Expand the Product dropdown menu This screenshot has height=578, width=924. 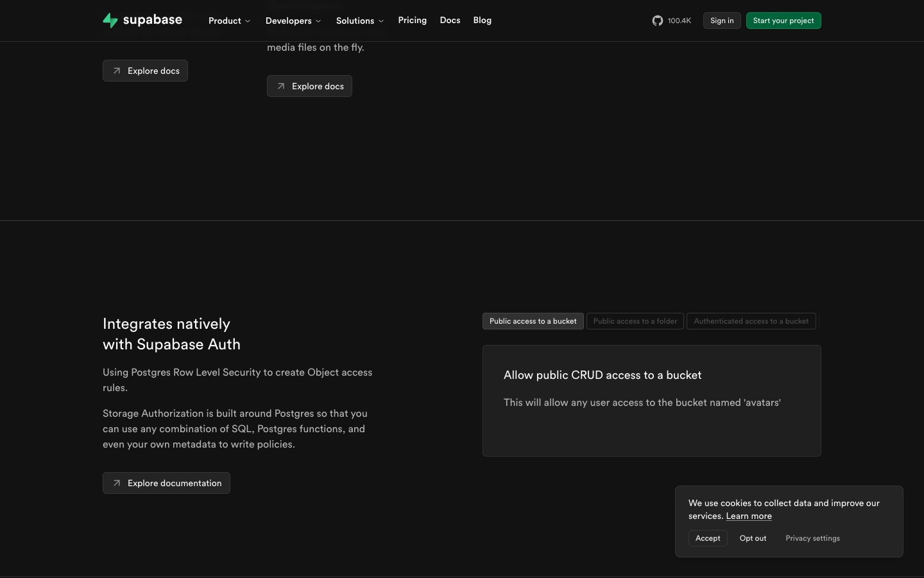[229, 21]
